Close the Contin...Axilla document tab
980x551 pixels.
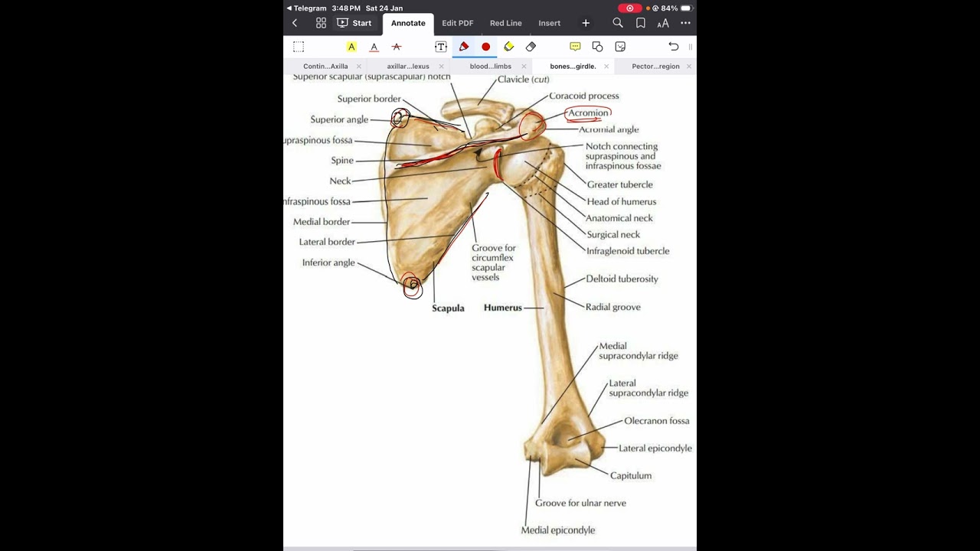[359, 67]
